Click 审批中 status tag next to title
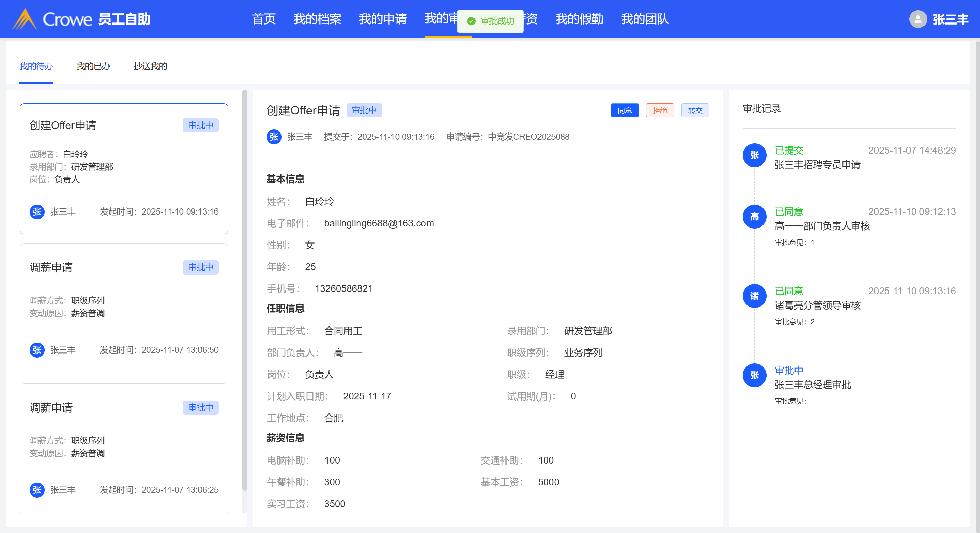980x533 pixels. click(x=364, y=110)
